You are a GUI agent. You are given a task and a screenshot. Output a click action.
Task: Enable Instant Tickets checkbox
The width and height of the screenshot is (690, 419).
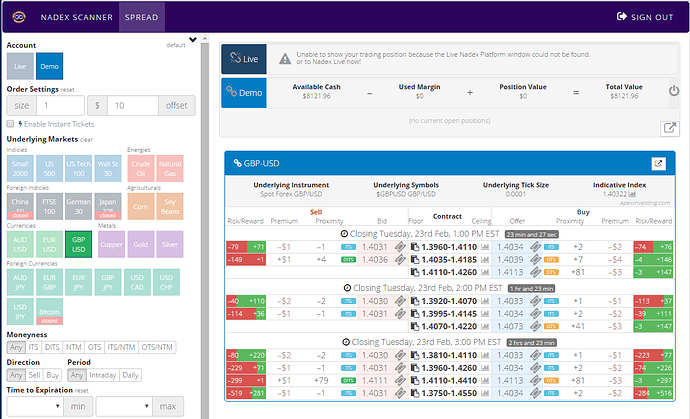pos(10,122)
